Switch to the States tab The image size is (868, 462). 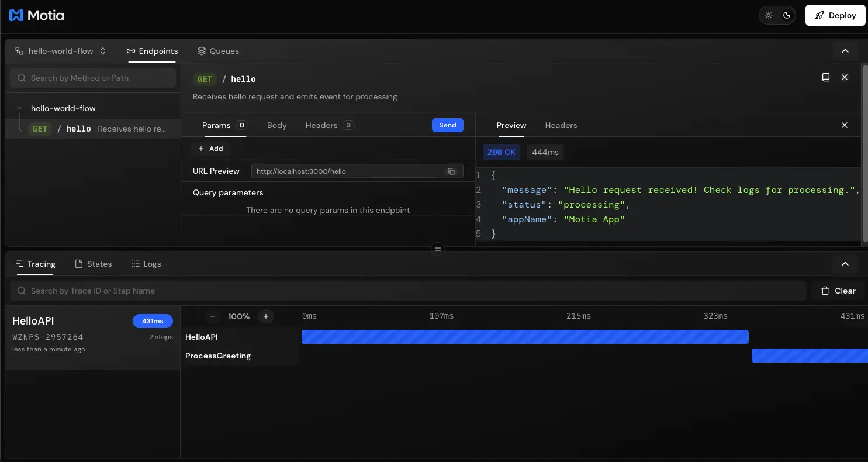[94, 264]
